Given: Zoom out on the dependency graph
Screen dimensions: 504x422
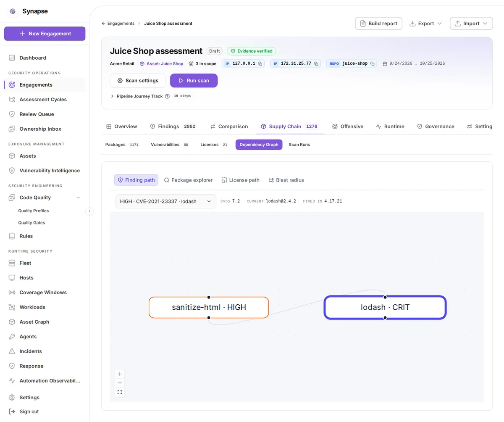Looking at the screenshot, I should [120, 383].
